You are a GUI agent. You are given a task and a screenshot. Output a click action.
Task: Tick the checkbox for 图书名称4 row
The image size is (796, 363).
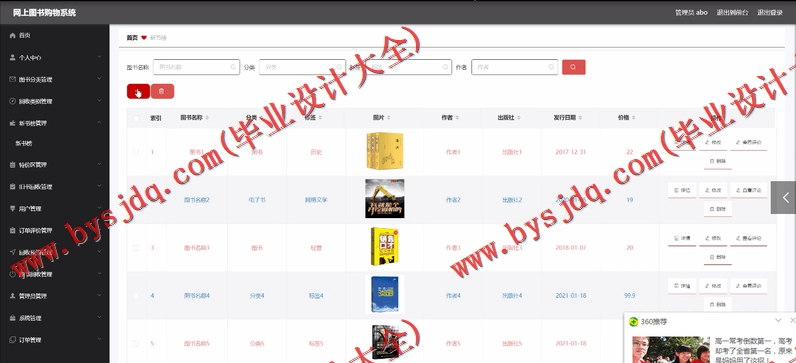[x=136, y=295]
